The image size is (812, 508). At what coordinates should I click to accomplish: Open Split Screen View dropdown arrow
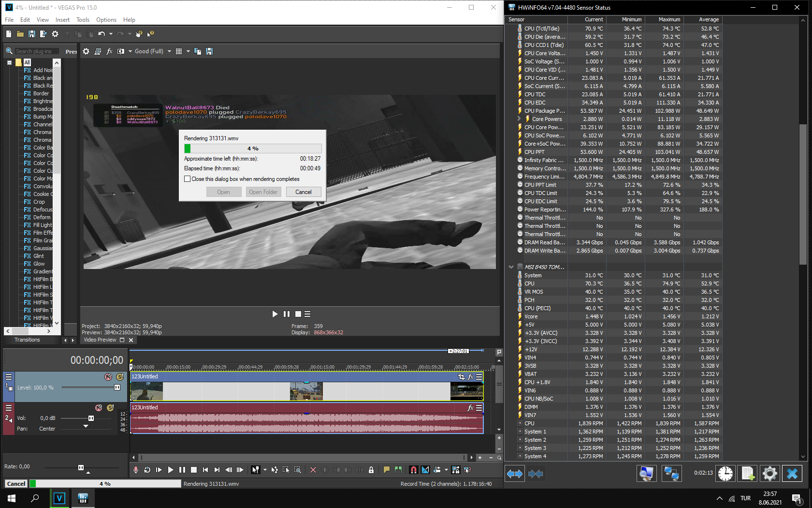[130, 51]
